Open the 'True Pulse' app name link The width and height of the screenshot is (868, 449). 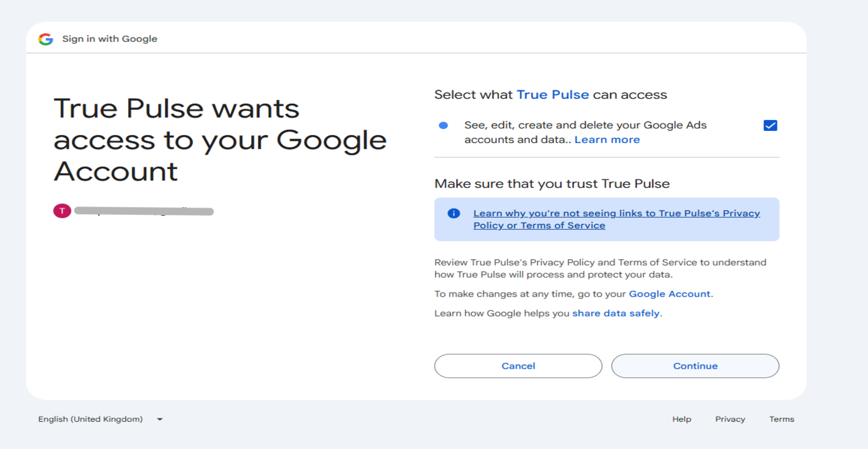coord(552,95)
